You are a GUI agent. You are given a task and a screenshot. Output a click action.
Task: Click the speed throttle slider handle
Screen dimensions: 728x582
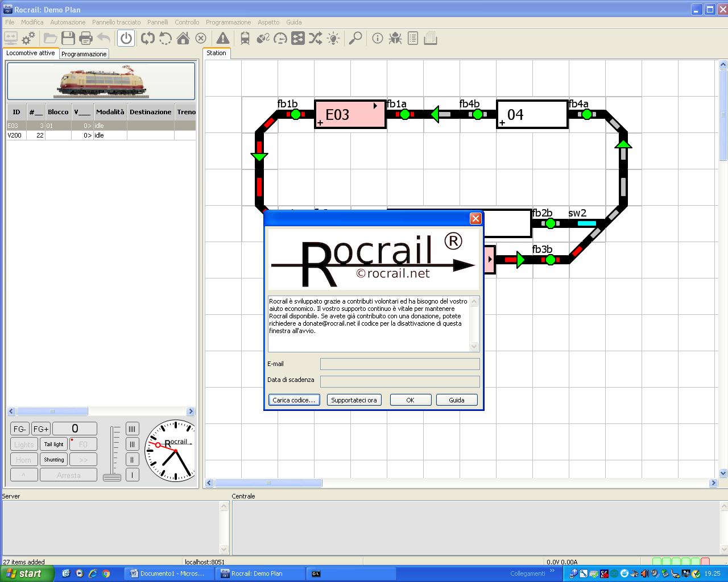point(112,477)
